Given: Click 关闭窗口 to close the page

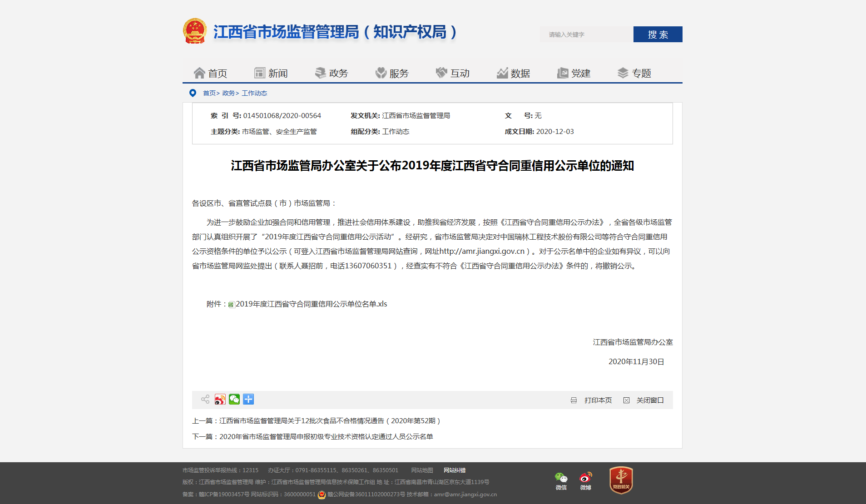Looking at the screenshot, I should click(x=649, y=400).
